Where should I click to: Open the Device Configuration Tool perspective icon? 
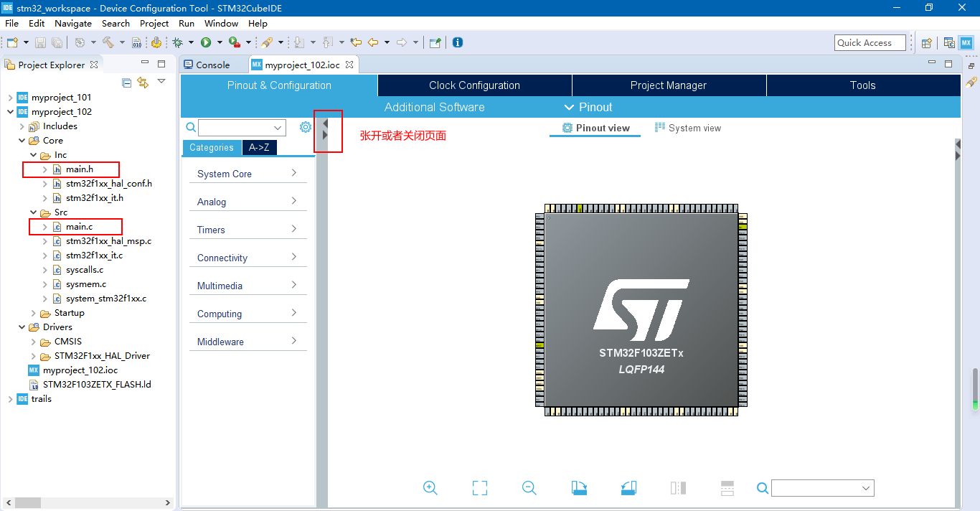(966, 42)
